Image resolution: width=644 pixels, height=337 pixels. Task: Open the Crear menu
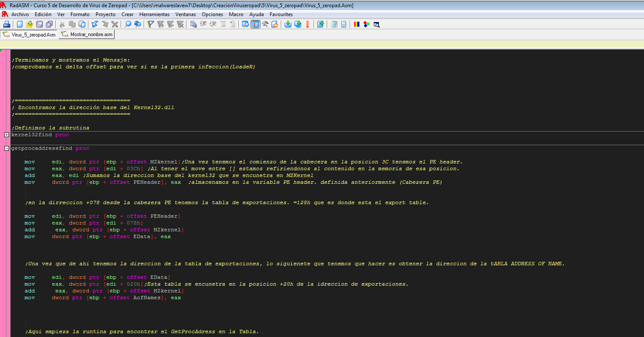click(x=127, y=14)
